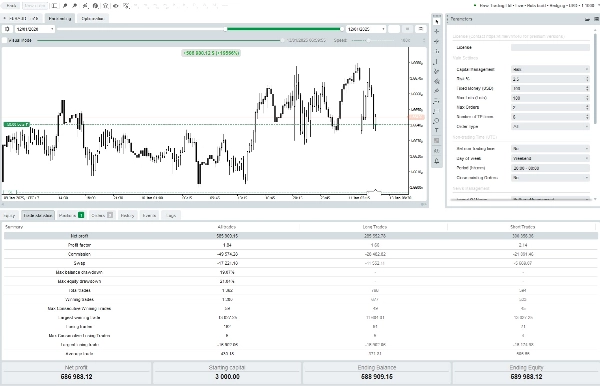Select the Net profit row in statistics
The image size is (600, 386).
(300, 236)
